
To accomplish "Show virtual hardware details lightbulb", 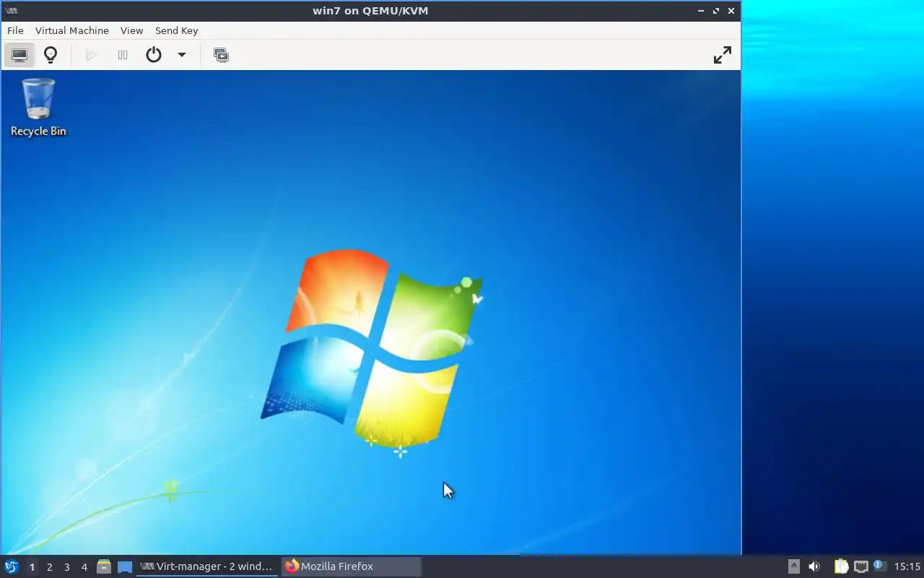I will (x=51, y=55).
